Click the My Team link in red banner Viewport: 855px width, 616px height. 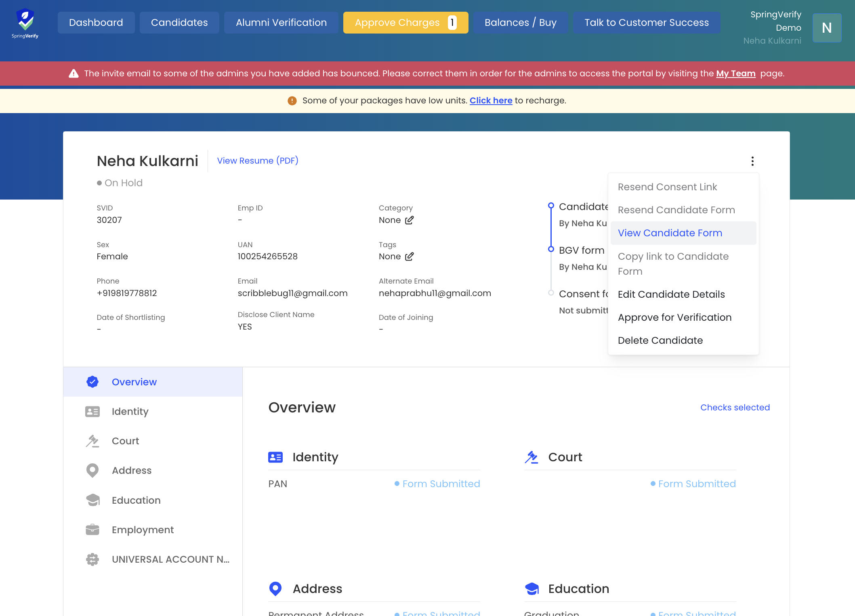[735, 74]
